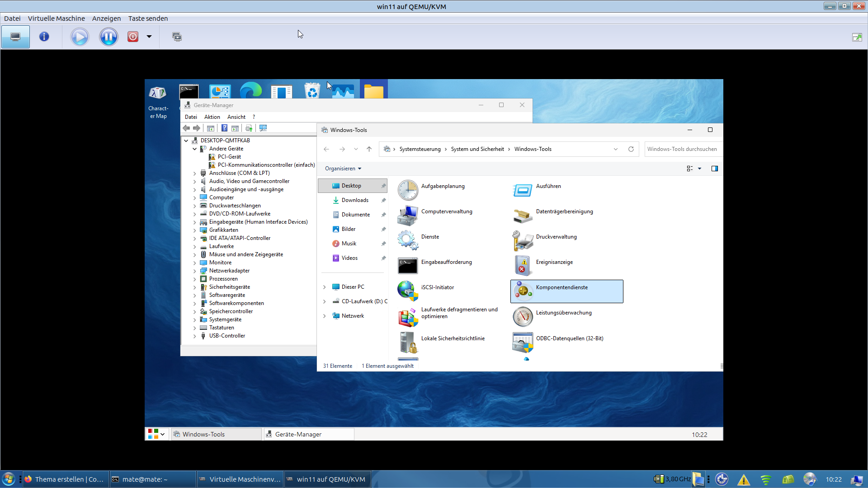
Task: Refresh the Windows-Tools address bar
Action: click(x=631, y=149)
